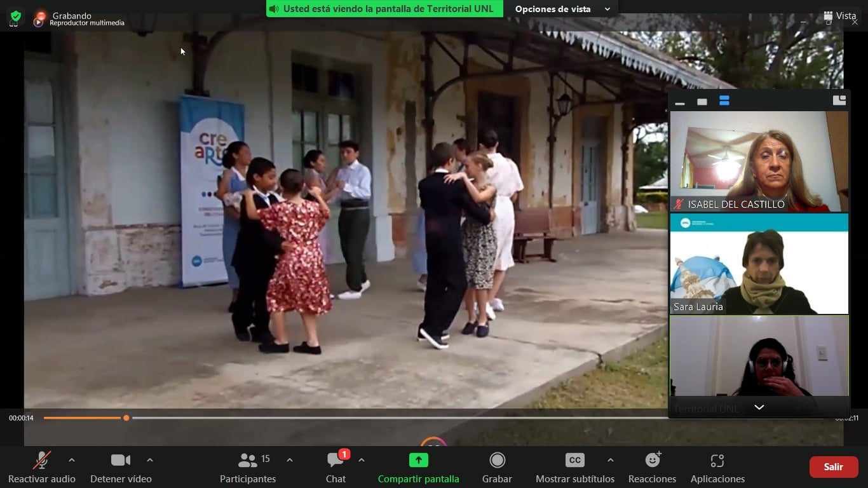Expand audio options arrow beside microphone
The image size is (868, 488).
coord(71,460)
